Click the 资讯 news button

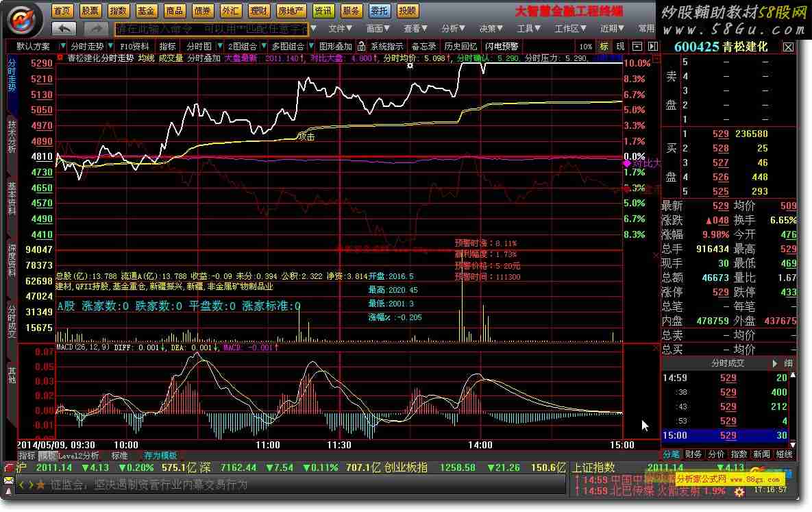pyautogui.click(x=323, y=10)
